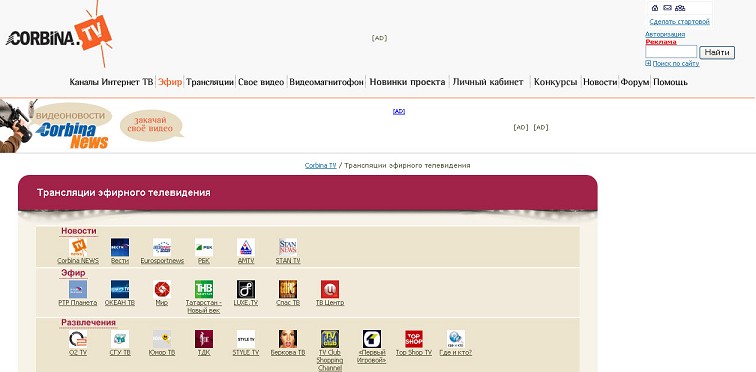The image size is (756, 372).
Task: Open the Беркова ТВ thumbnail
Action: (x=288, y=339)
